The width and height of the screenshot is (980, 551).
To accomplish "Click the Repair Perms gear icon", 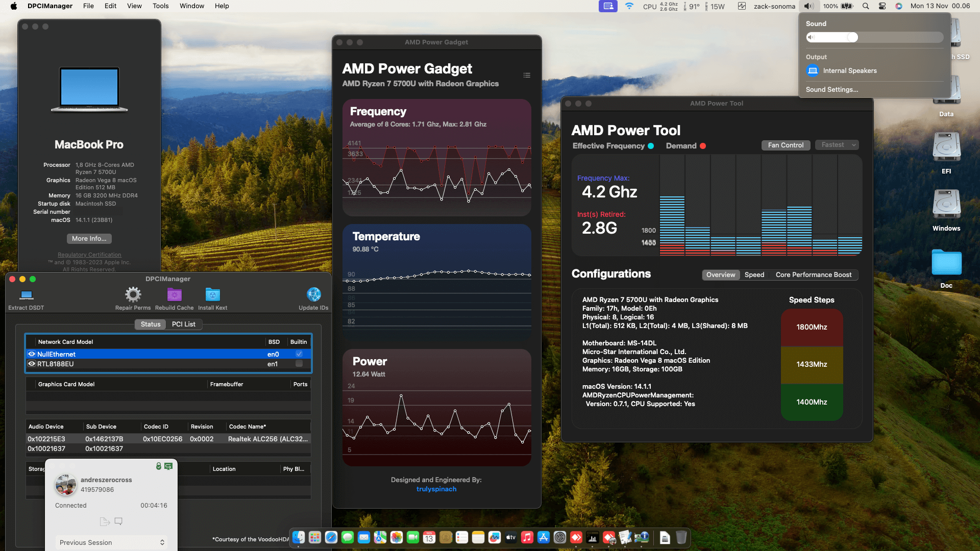I will 133,294.
